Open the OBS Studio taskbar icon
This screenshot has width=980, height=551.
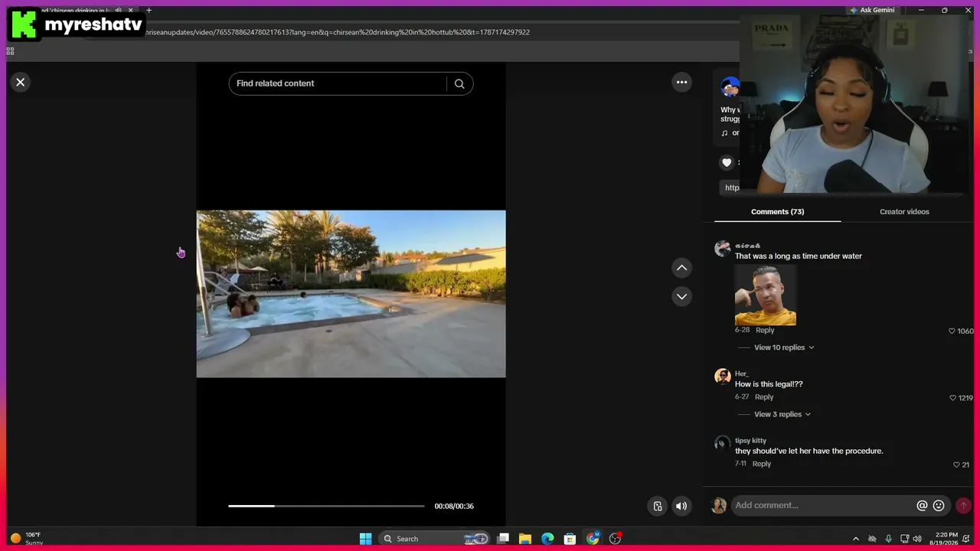[615, 539]
